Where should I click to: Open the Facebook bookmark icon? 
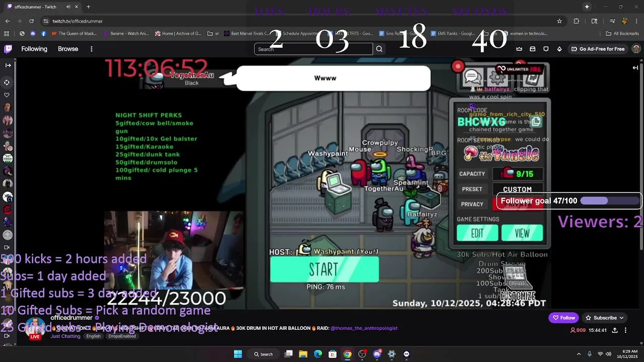(x=44, y=34)
